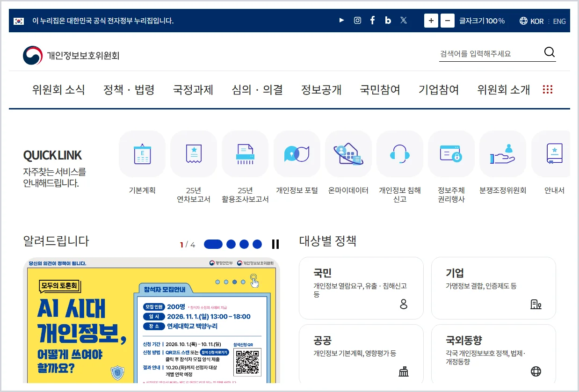
Task: Pause the 알려드립니다 slideshow
Action: point(275,244)
